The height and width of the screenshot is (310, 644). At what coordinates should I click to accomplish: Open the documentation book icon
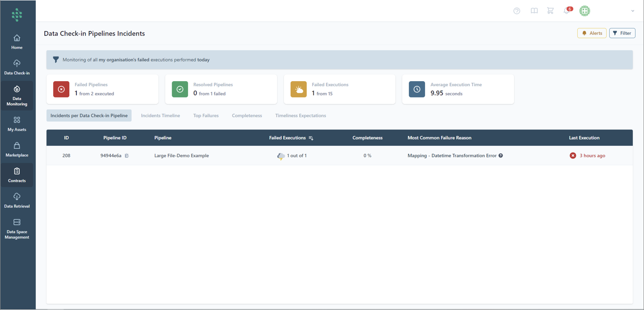click(x=534, y=11)
